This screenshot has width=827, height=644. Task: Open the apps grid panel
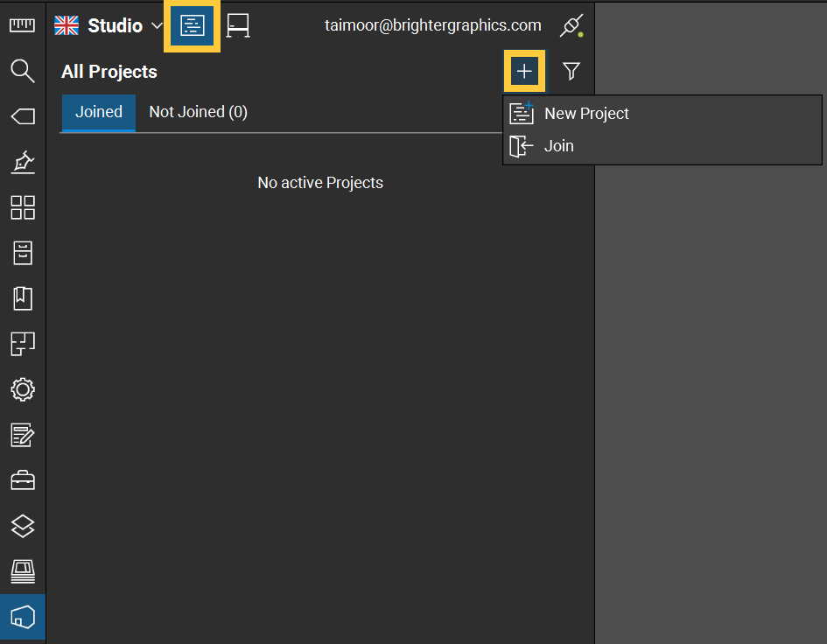22,207
